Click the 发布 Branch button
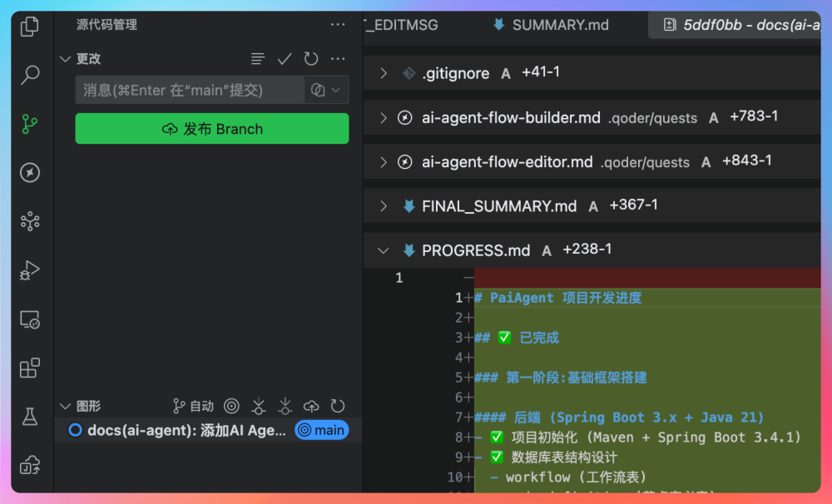The height and width of the screenshot is (504, 832). pyautogui.click(x=212, y=129)
